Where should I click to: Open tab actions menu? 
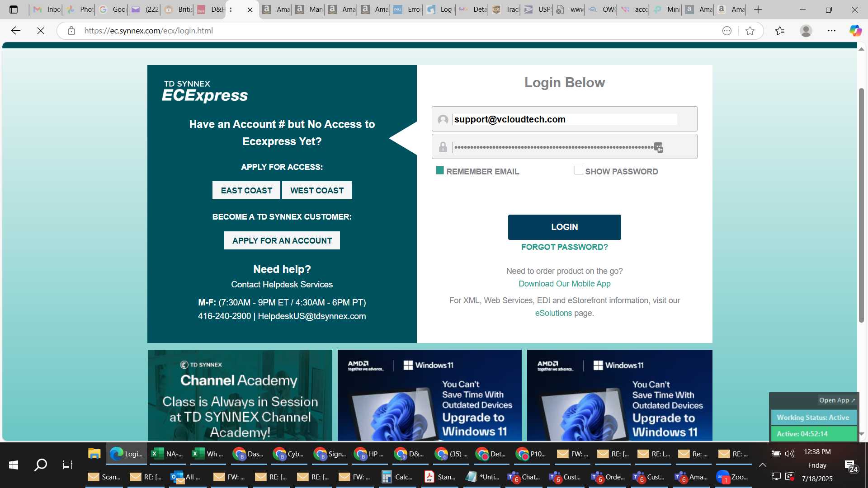(x=14, y=9)
